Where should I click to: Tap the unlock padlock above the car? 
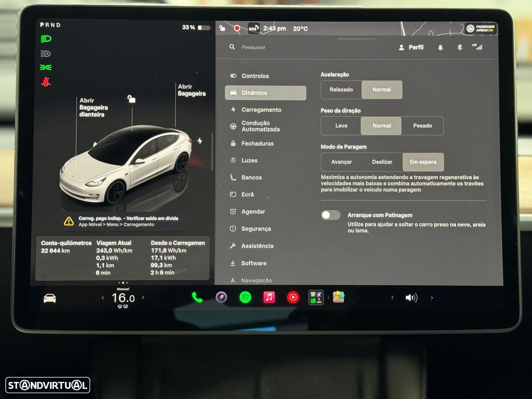tap(131, 99)
